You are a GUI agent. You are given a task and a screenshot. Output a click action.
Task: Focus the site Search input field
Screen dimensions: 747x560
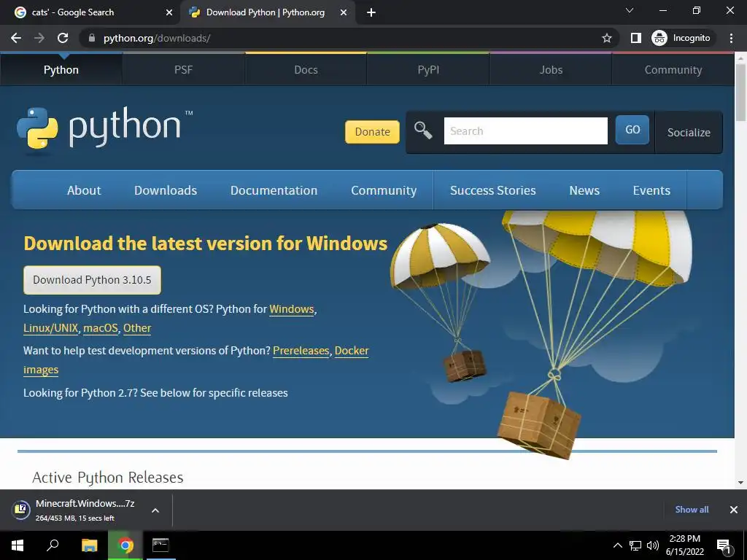525,131
